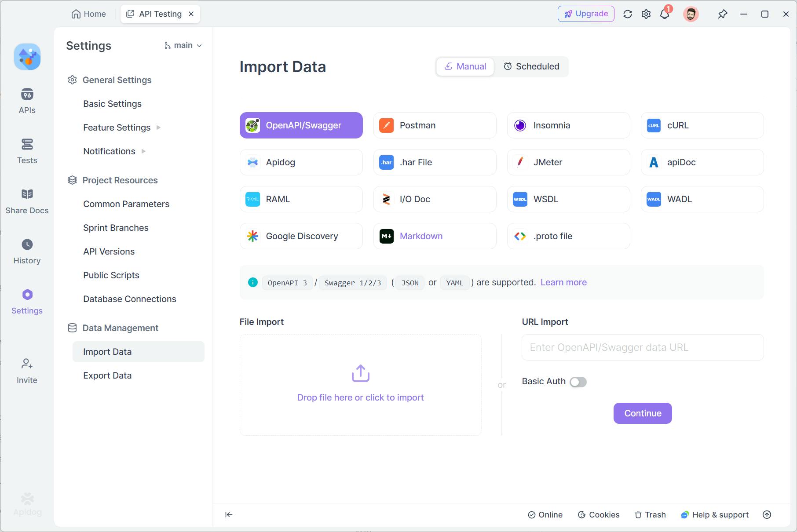
Task: Open the main branch dropdown
Action: tap(183, 45)
